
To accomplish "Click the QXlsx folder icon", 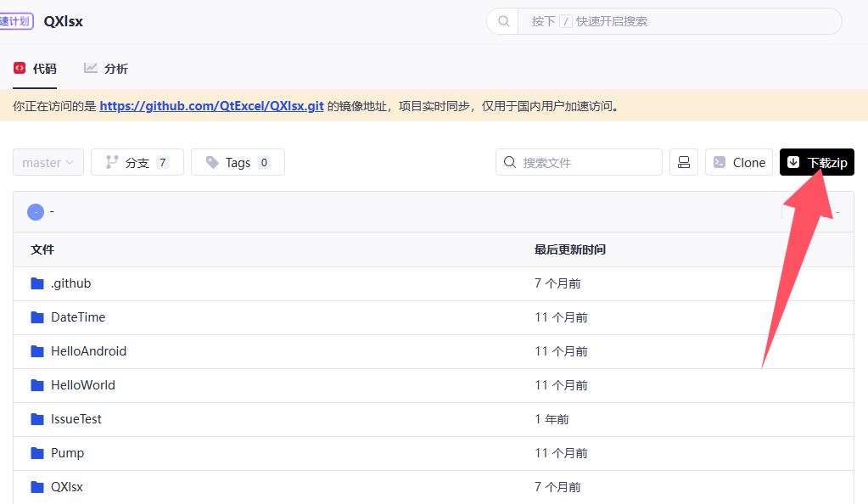I will point(37,487).
